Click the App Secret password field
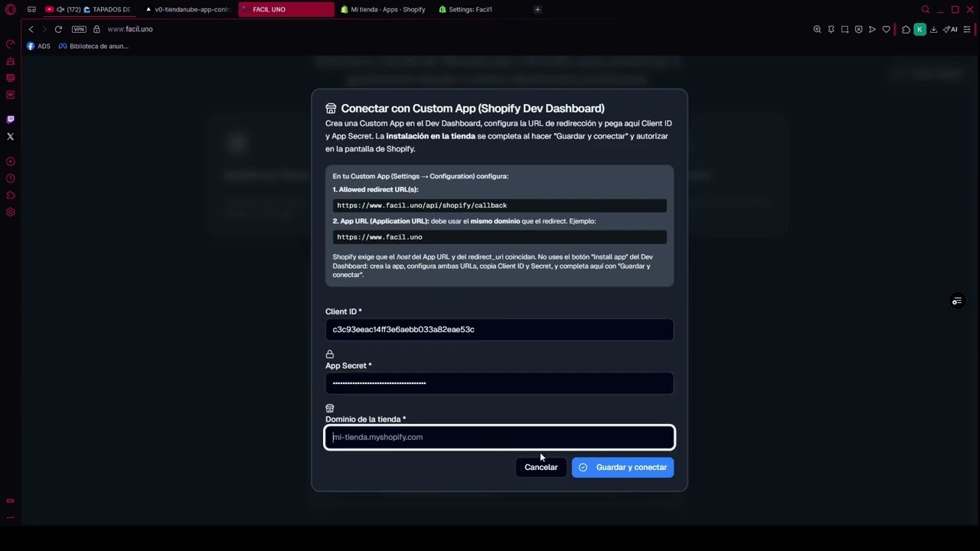This screenshot has height=551, width=980. [x=499, y=383]
